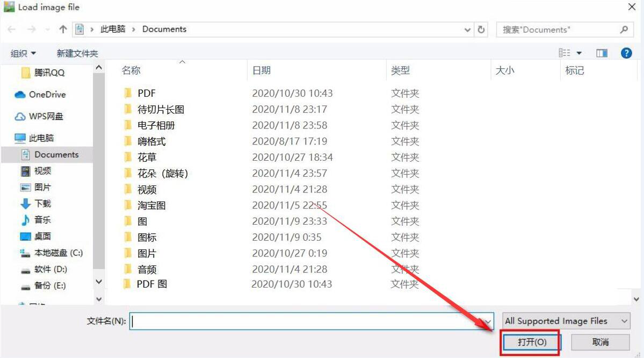
Task: Open 下载 in the navigation pane
Action: (x=36, y=203)
